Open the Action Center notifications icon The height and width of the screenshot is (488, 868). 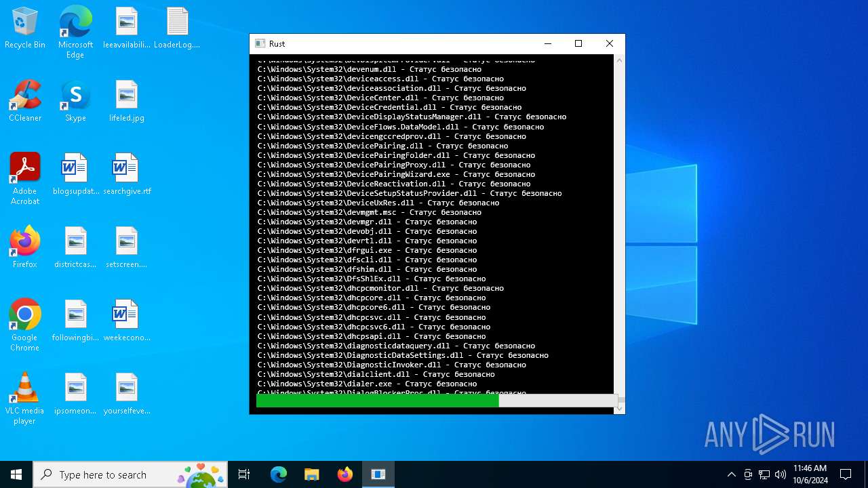pos(846,474)
